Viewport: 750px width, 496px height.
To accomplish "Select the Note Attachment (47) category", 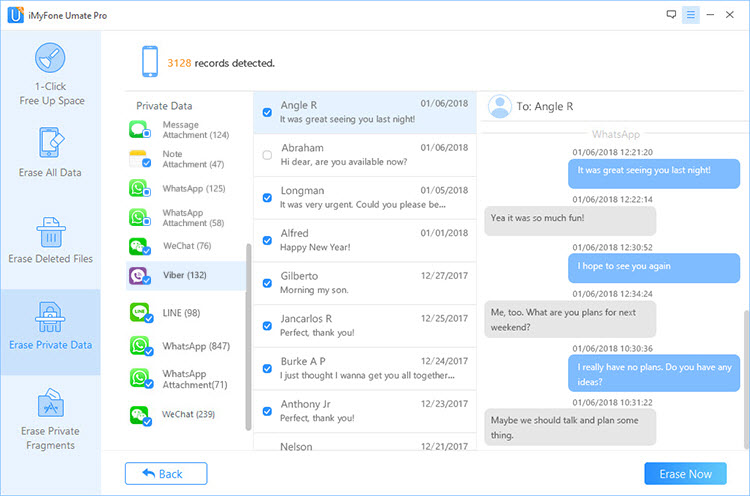I will [186, 159].
